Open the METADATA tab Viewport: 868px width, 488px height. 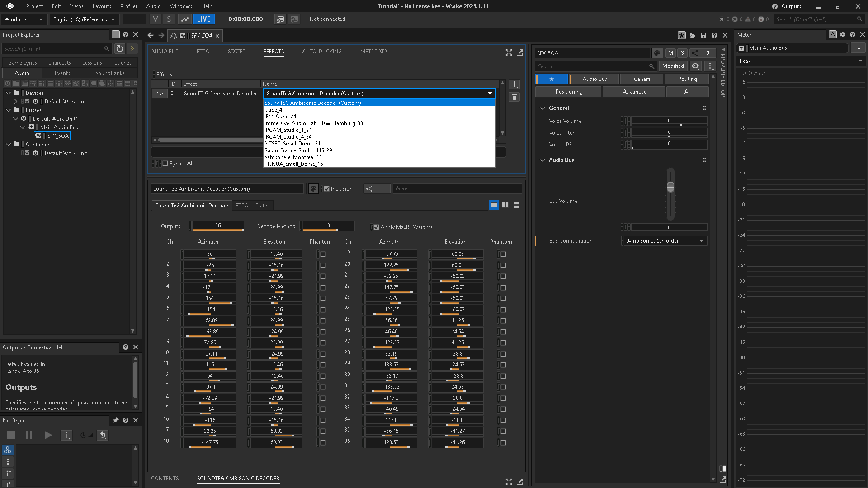[374, 52]
